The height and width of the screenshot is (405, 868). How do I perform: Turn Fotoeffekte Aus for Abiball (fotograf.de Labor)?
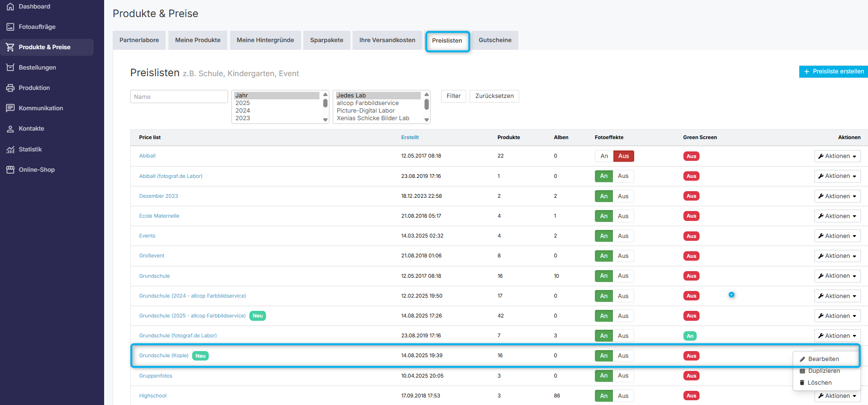623,176
